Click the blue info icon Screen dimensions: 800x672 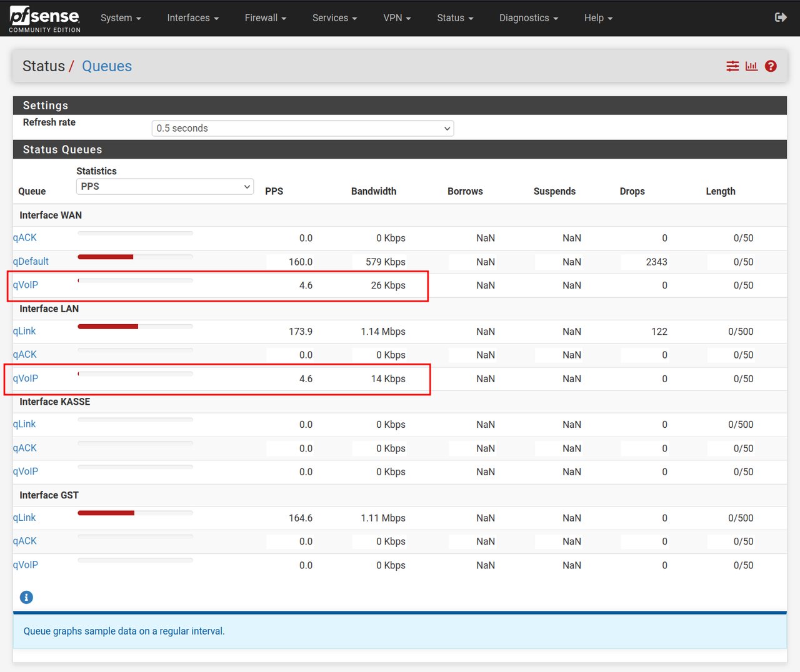26,597
